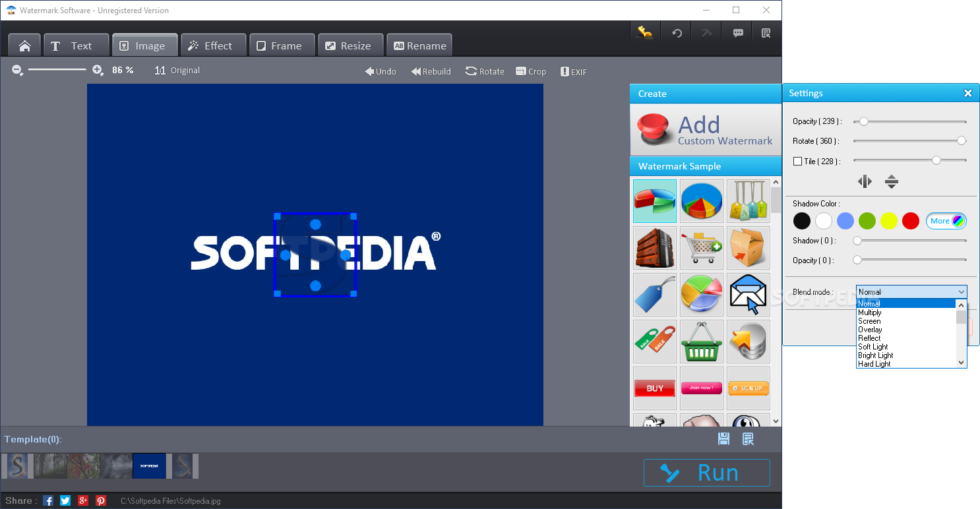Close the Settings panel
The image size is (980, 509).
coord(967,93)
